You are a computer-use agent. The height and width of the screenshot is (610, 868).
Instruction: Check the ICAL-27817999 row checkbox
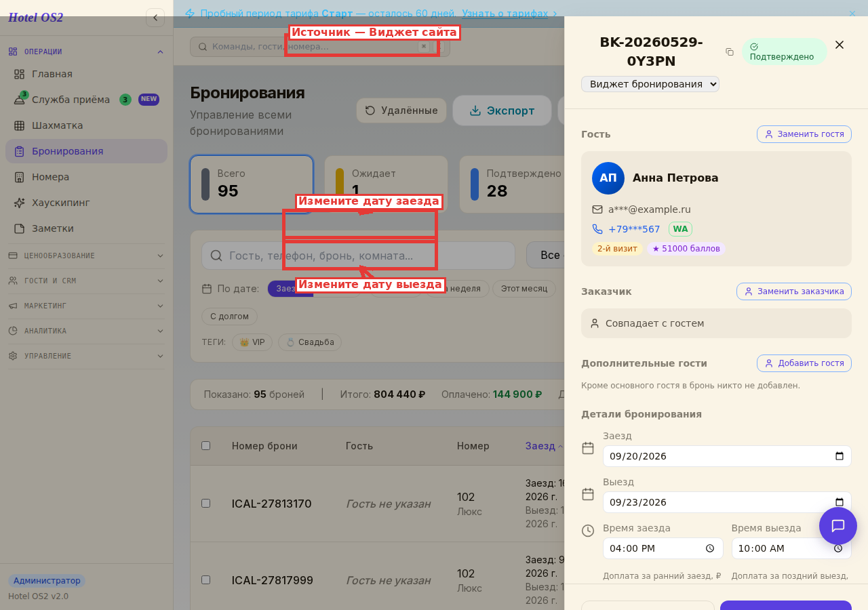206,580
